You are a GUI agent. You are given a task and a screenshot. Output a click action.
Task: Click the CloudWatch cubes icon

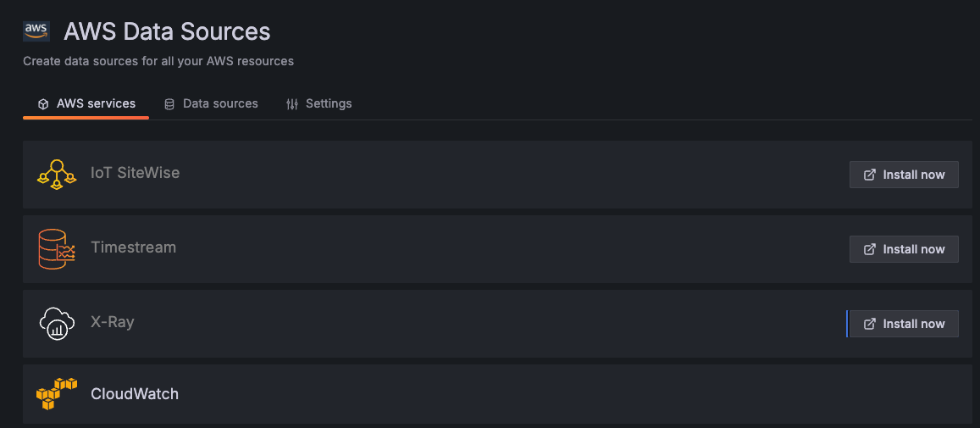tap(57, 394)
